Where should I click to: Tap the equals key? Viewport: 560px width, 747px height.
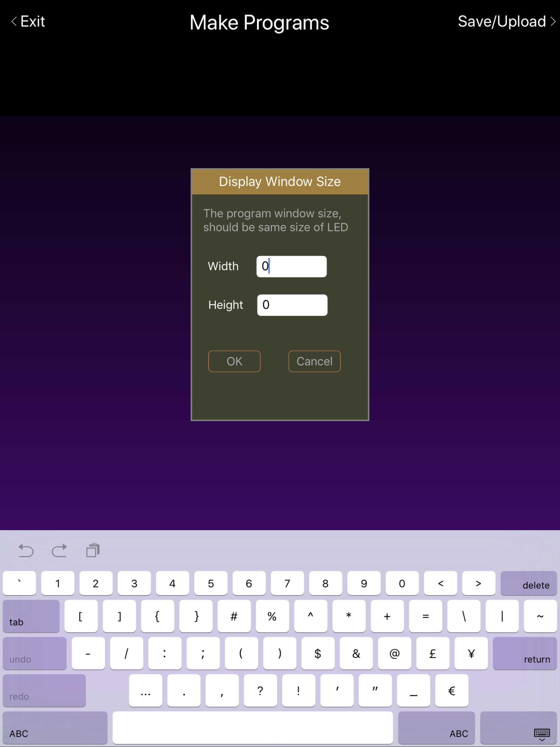coord(425,616)
